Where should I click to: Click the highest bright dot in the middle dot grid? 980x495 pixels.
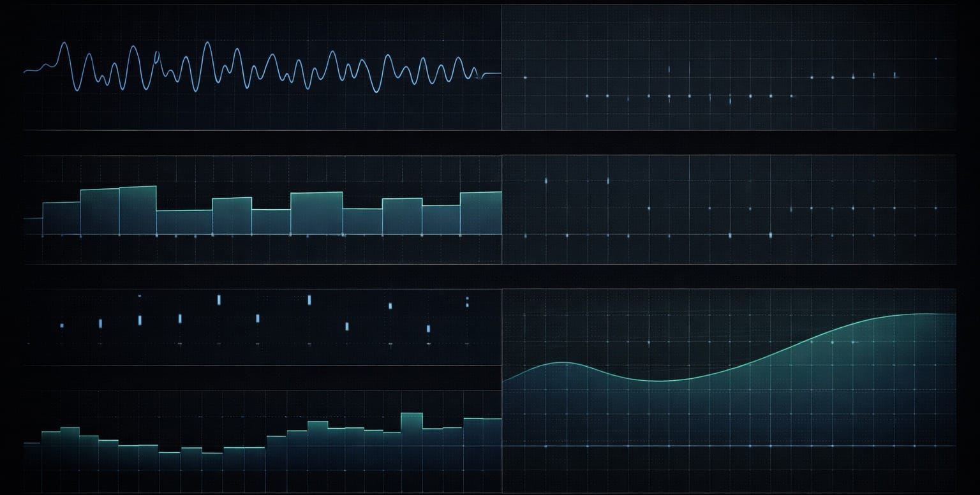(546, 181)
